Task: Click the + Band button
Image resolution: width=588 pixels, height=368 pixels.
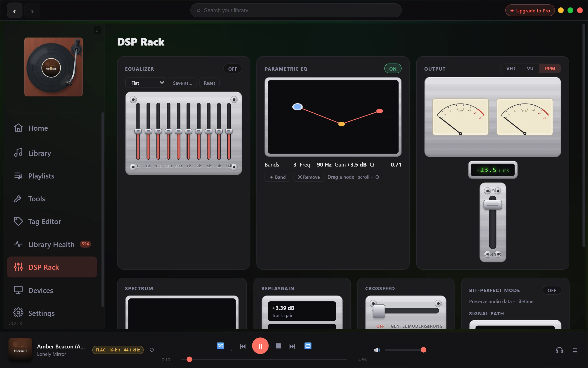Action: point(277,177)
